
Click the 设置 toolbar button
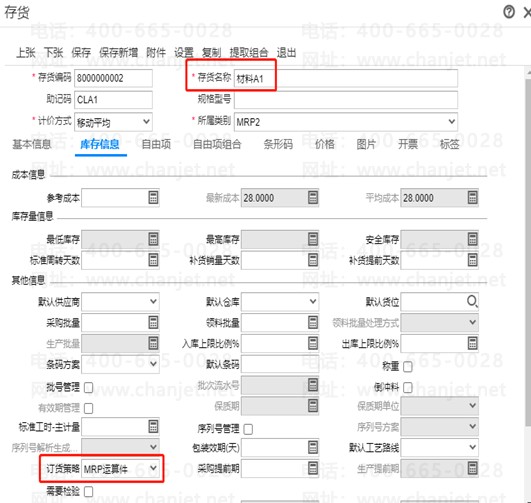tap(184, 53)
